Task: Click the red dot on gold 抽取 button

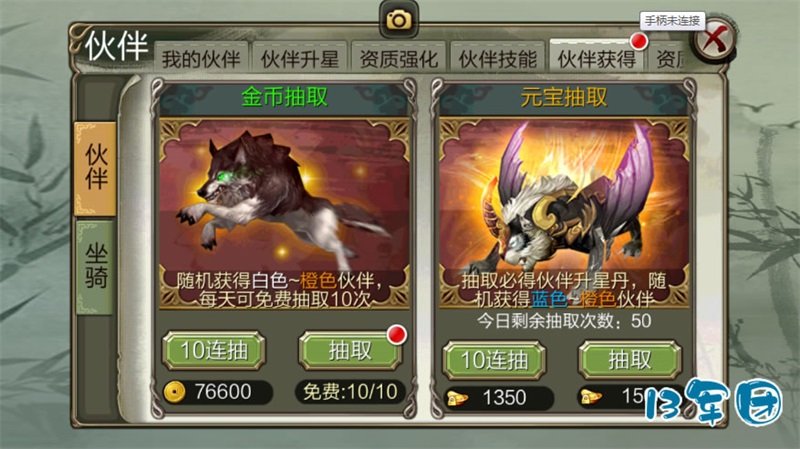Action: click(x=396, y=335)
